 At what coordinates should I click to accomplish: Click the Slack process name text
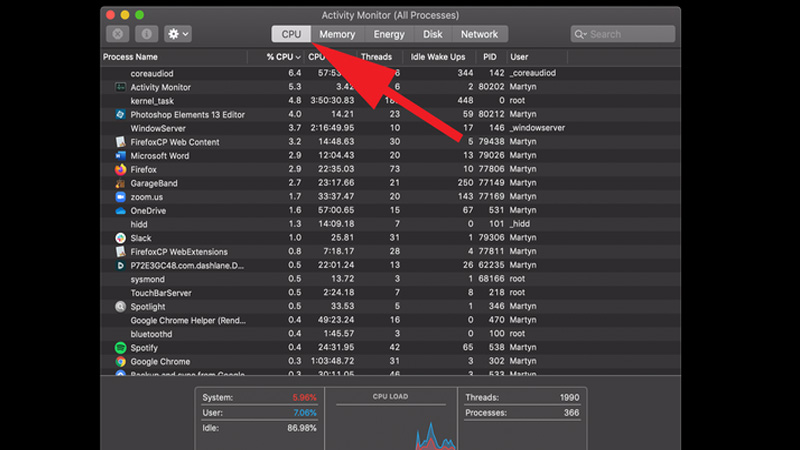coord(141,238)
